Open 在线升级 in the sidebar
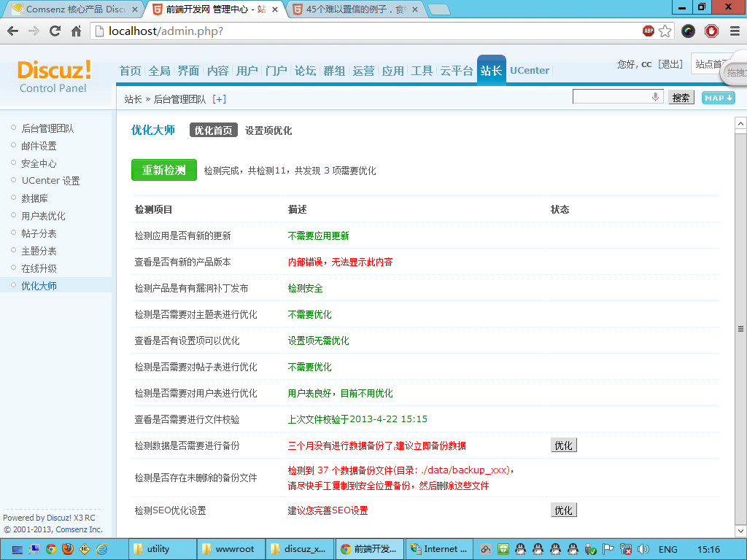The width and height of the screenshot is (747, 560). (39, 268)
